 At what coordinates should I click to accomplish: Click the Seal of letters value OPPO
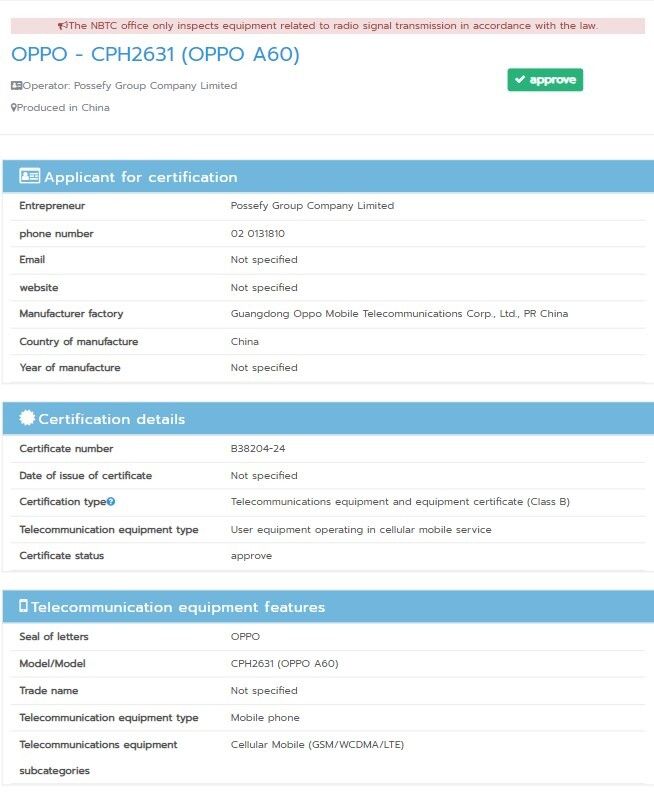point(245,637)
